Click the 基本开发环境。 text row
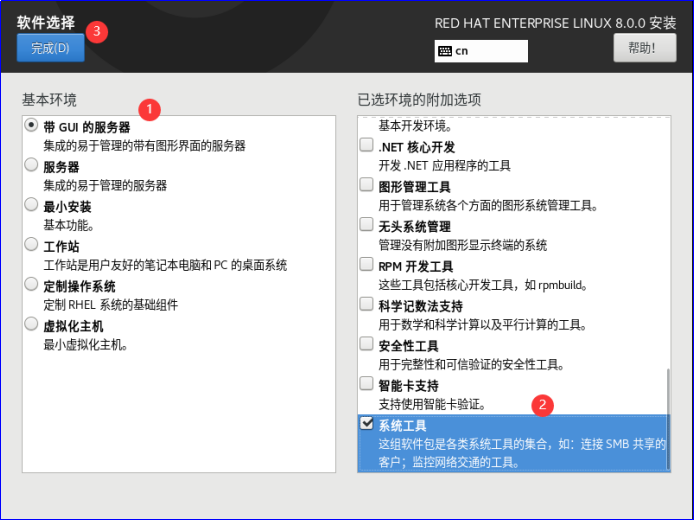Image resolution: width=695 pixels, height=520 pixels. point(415,126)
